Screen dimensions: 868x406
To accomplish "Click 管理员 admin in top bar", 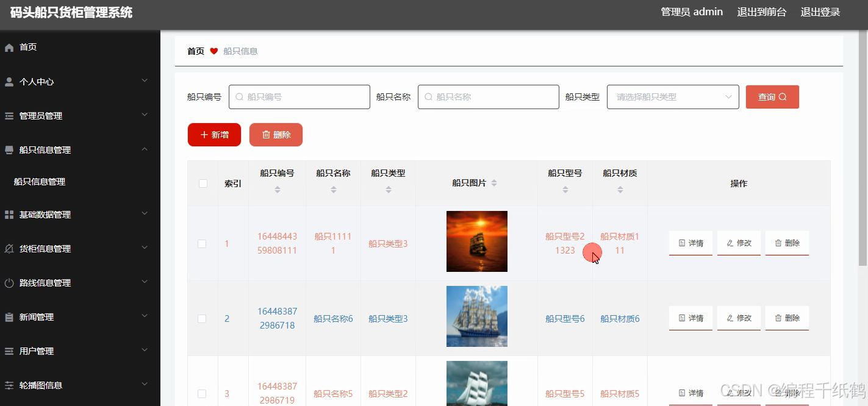I will pyautogui.click(x=692, y=12).
